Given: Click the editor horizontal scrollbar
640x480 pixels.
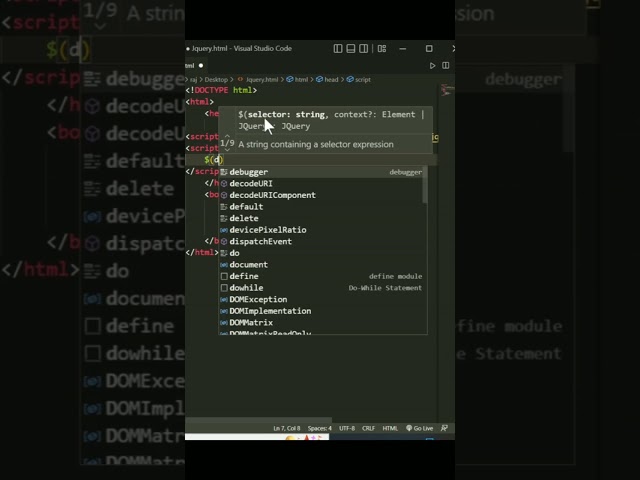Looking at the screenshot, I should coord(259,420).
